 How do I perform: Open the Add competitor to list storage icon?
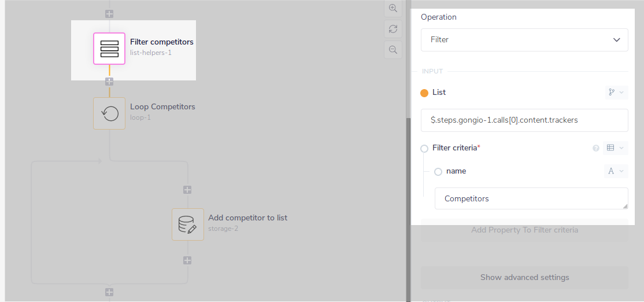pyautogui.click(x=188, y=224)
